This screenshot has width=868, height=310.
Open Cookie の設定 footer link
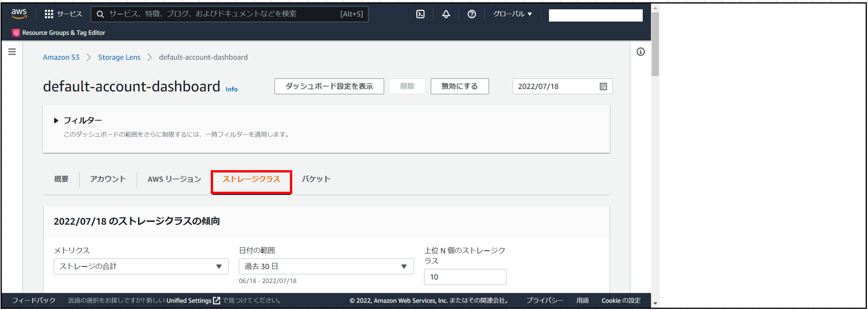[x=621, y=301]
